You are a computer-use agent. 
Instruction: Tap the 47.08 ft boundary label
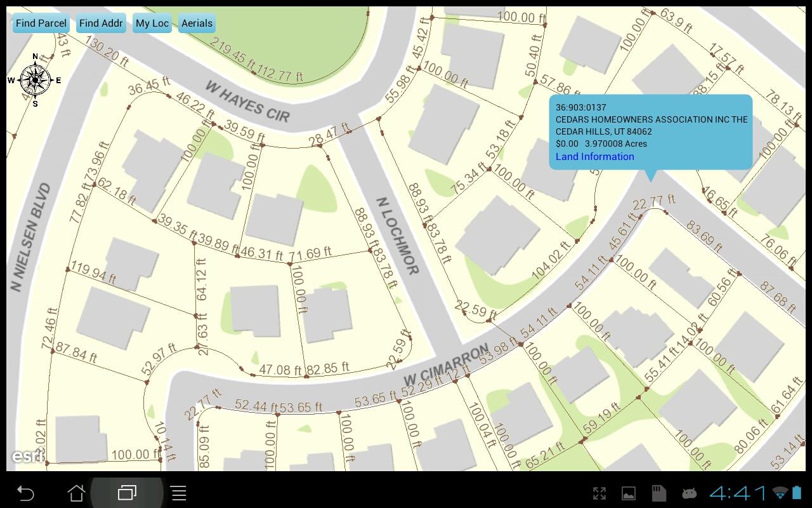point(280,370)
